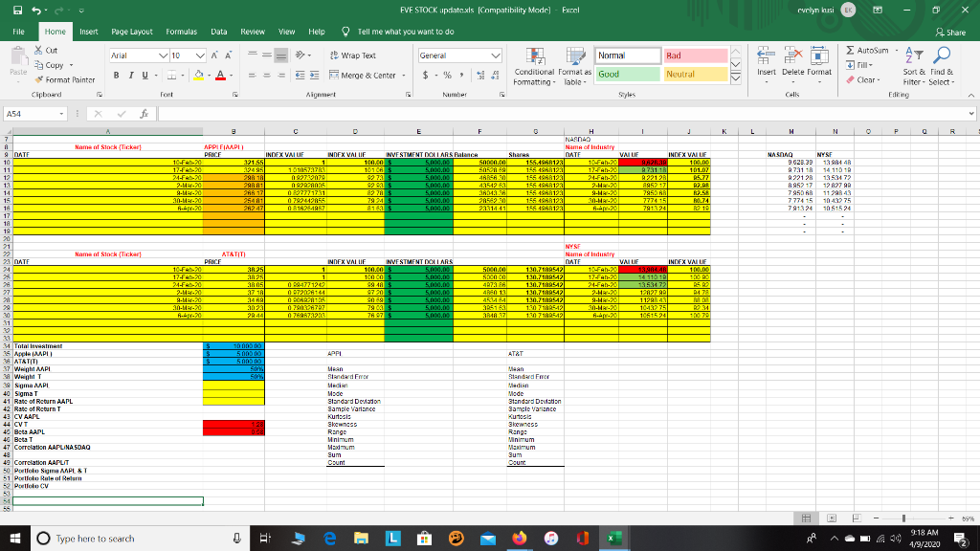Screen dimensions: 980x551
Task: Toggle Middle Align vertical alignment
Action: point(267,55)
